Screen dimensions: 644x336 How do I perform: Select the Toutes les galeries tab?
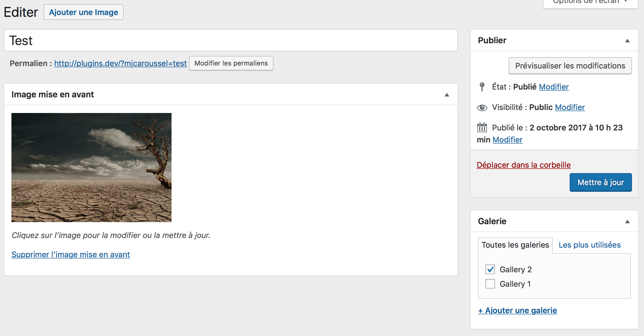(515, 245)
